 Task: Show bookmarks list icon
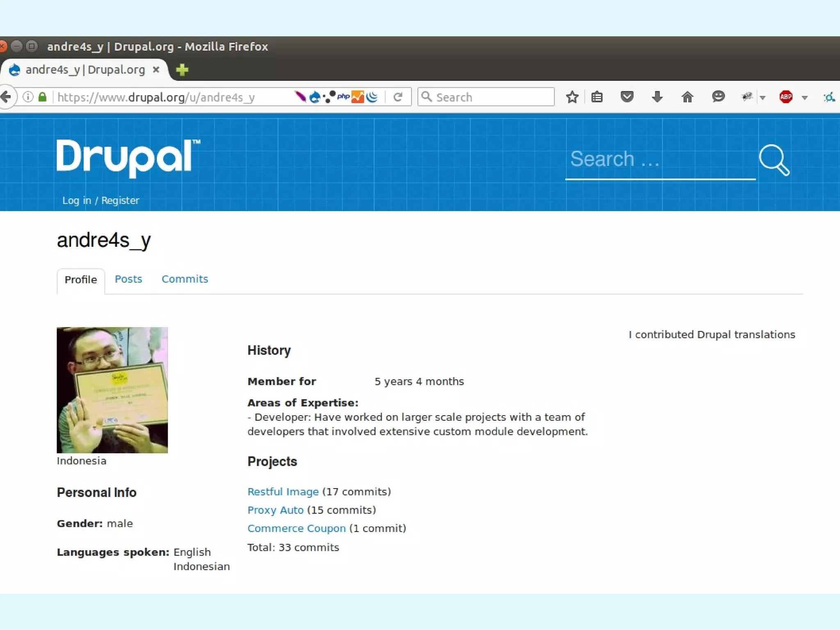[597, 97]
